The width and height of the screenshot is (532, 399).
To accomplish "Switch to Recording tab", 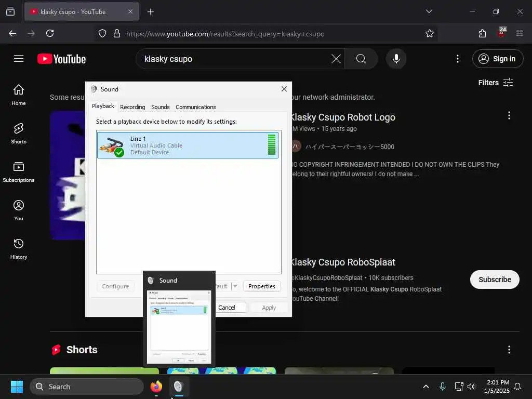I will click(x=132, y=107).
